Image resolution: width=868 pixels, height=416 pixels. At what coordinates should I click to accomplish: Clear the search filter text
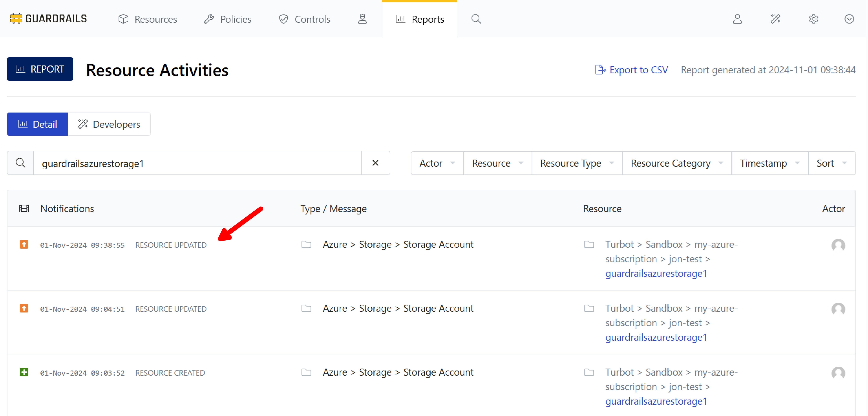[x=375, y=163]
